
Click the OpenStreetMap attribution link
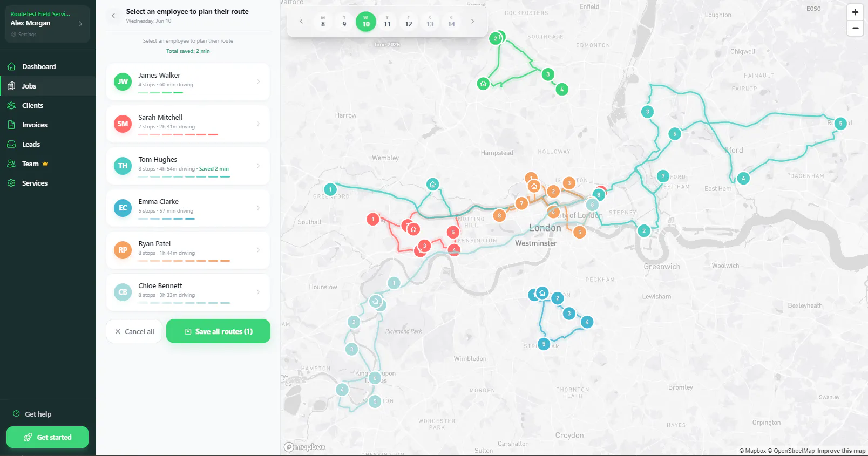click(791, 451)
